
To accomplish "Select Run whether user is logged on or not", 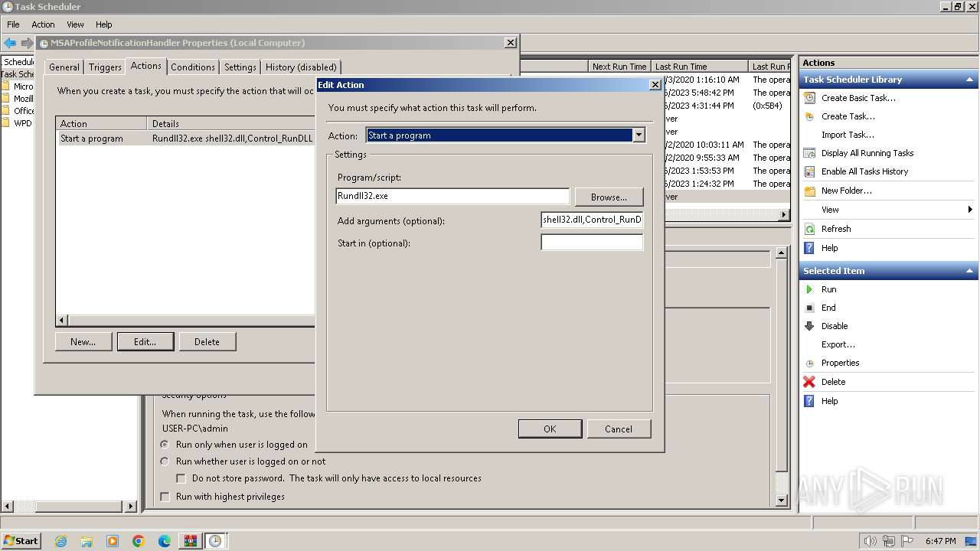I will pos(165,461).
